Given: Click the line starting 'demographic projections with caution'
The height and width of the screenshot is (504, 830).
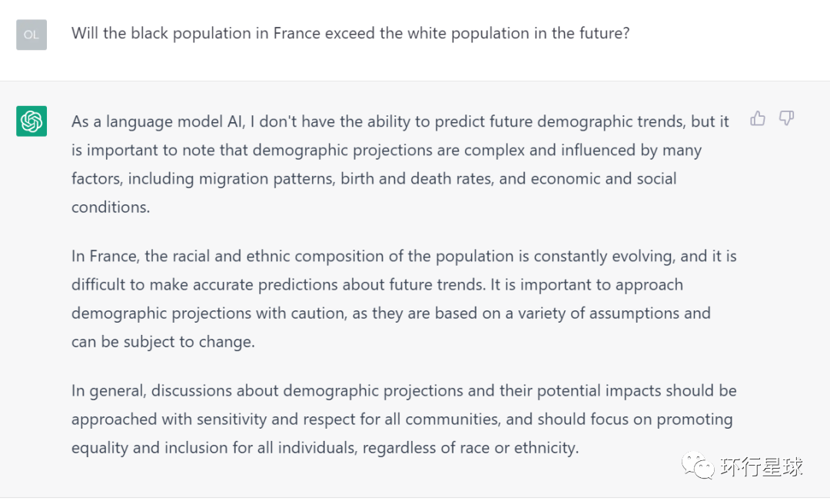Looking at the screenshot, I should pyautogui.click(x=390, y=313).
